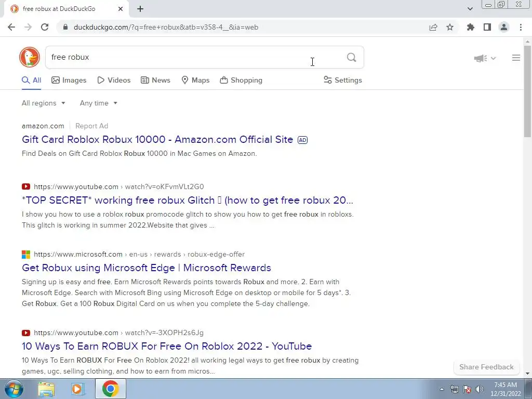
Task: Open File Explorer from the taskbar
Action: point(46,389)
